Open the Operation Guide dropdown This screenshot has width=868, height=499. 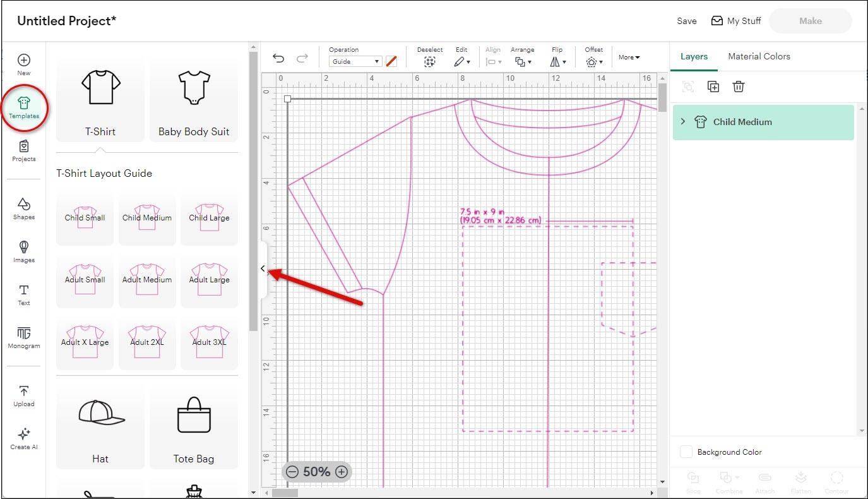click(x=355, y=61)
